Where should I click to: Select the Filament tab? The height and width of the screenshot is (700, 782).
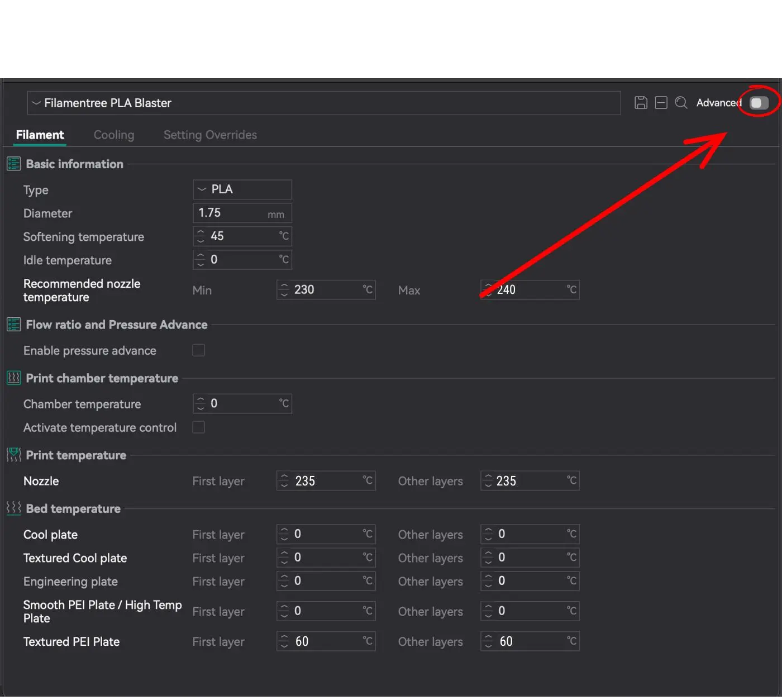(x=40, y=135)
